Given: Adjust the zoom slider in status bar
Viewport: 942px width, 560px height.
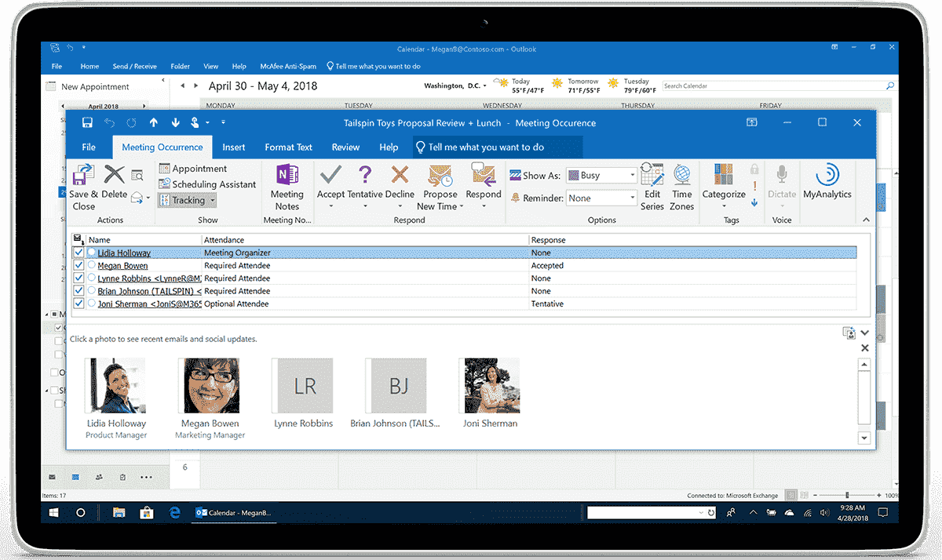Looking at the screenshot, I should click(846, 496).
